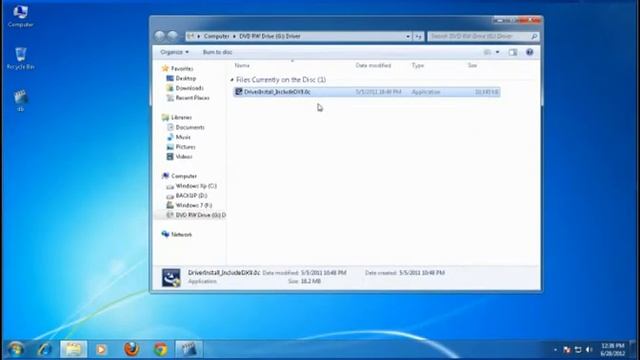Click Burn to disc button
Viewport: 640px width, 360px height.
[218, 52]
